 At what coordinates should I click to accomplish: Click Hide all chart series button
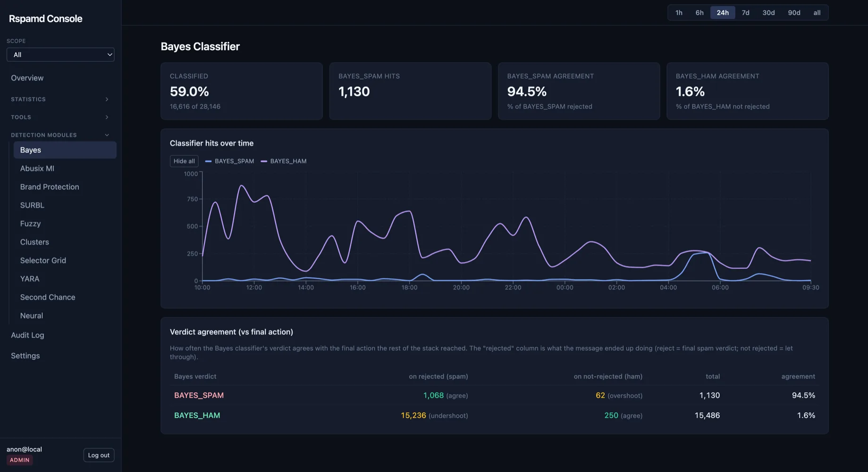pyautogui.click(x=184, y=161)
